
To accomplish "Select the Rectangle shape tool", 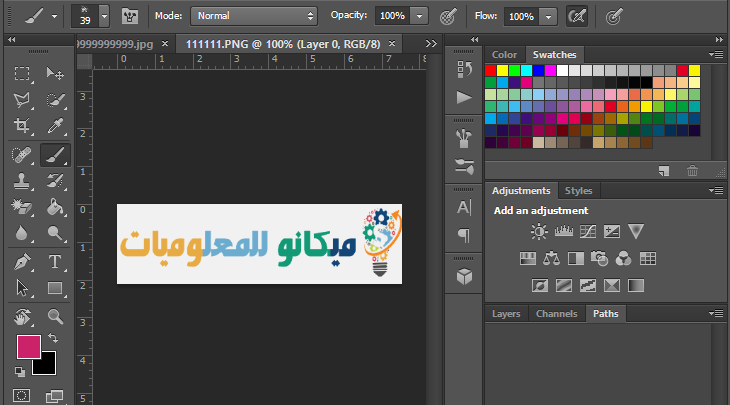I will click(55, 288).
